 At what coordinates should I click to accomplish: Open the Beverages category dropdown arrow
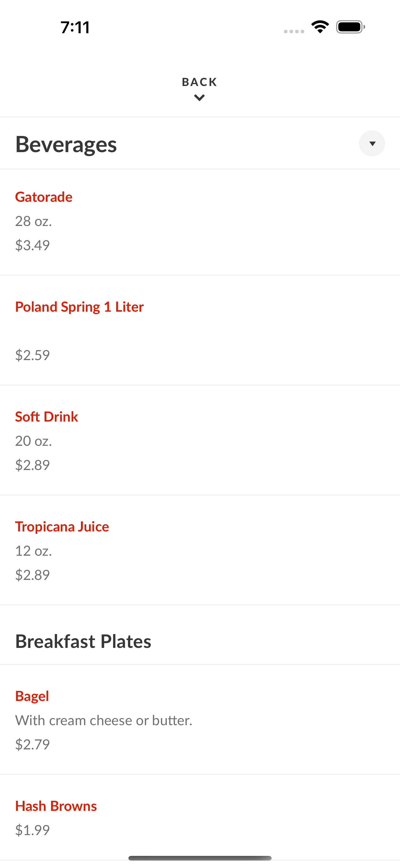pos(372,143)
